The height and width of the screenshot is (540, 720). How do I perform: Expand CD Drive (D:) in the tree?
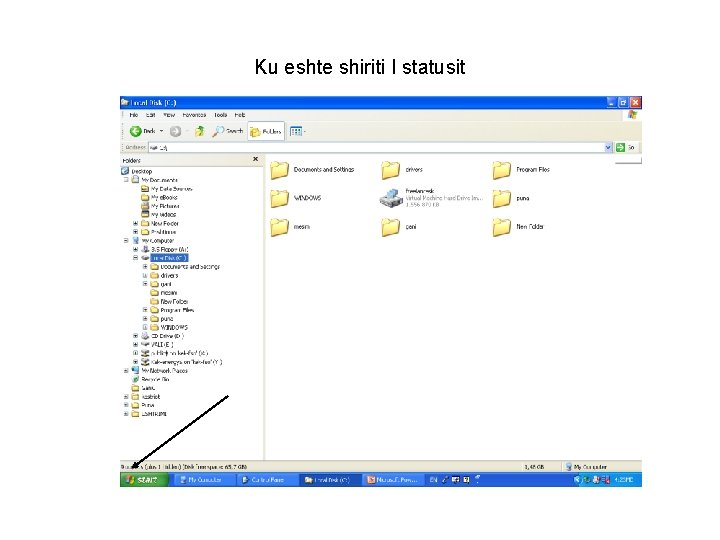pyautogui.click(x=135, y=336)
